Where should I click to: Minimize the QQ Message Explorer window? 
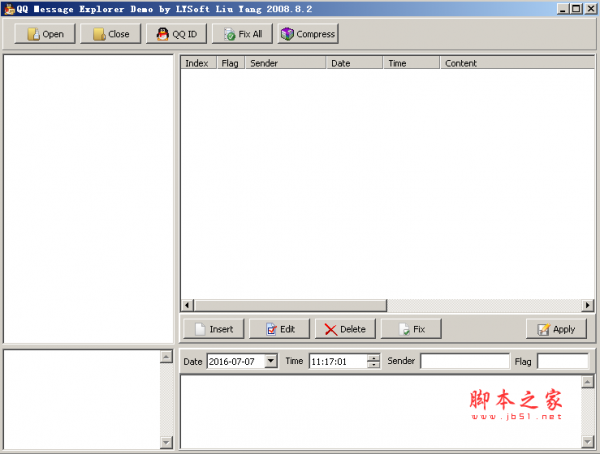pyautogui.click(x=562, y=9)
